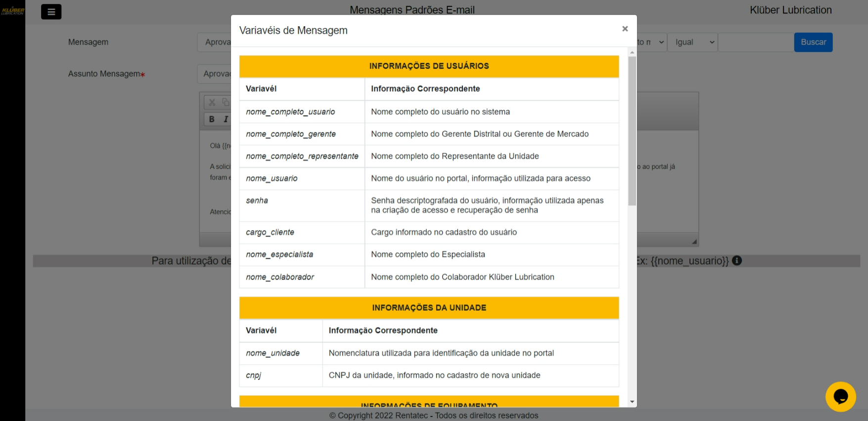Open the search field selector dropdown
Viewport: 868px width, 421px height.
(x=652, y=43)
